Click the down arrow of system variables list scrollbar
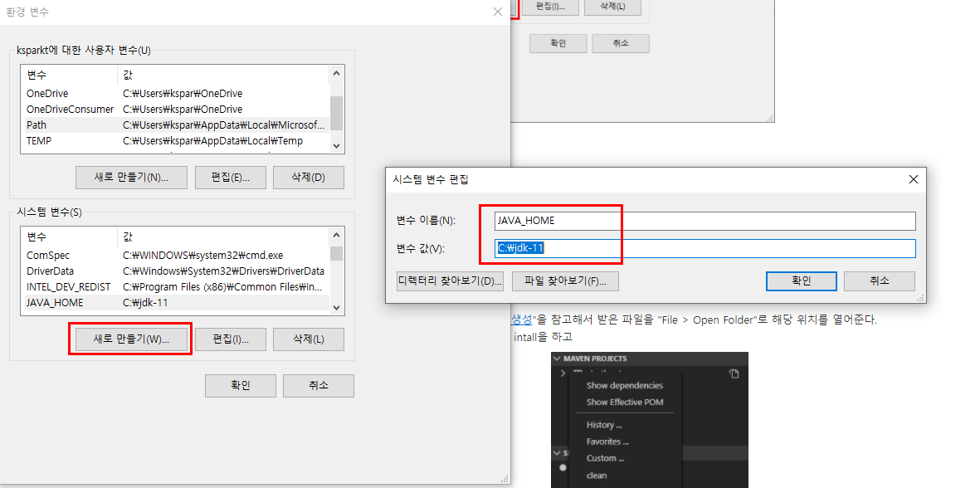Screen dimensions: 980x488 [x=336, y=307]
